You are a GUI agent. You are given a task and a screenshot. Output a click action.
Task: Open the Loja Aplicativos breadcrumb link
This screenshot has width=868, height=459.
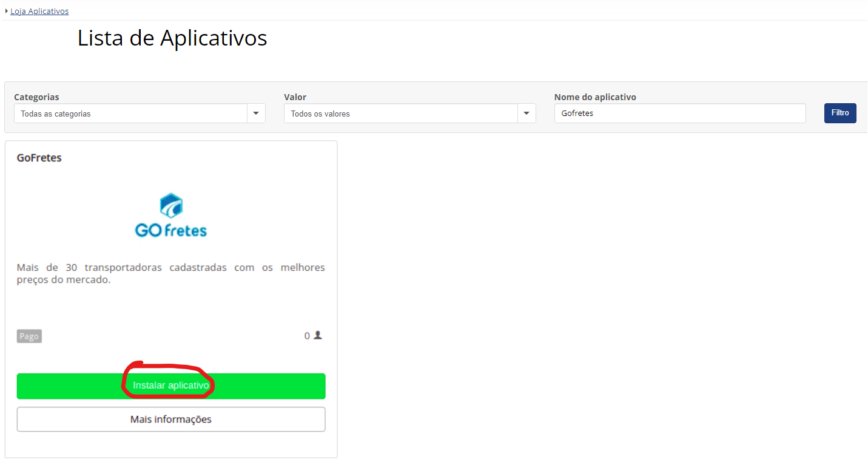(x=39, y=11)
